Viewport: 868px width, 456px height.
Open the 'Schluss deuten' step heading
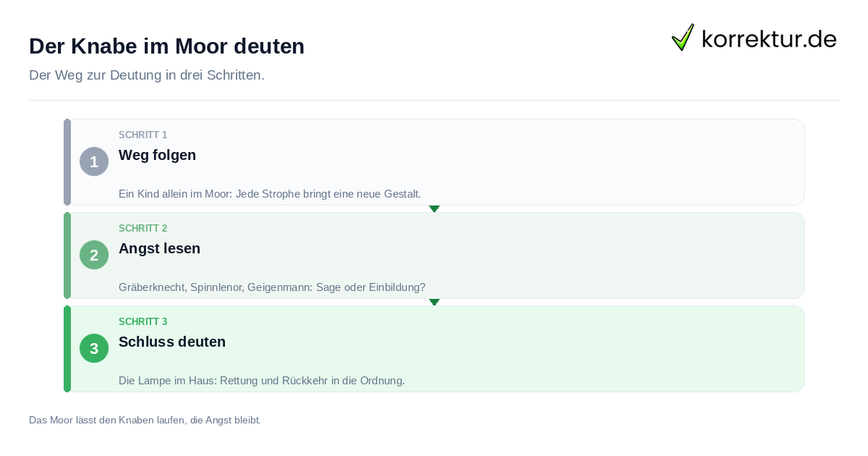point(172,342)
